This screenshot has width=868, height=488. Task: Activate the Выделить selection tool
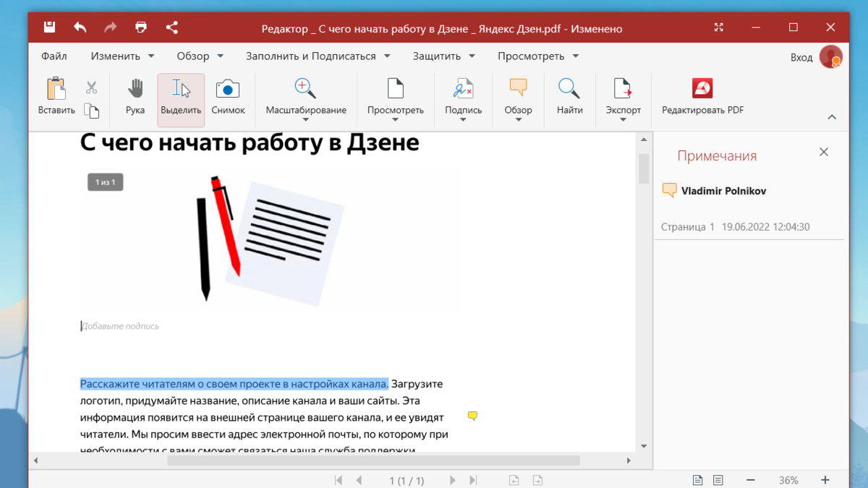point(181,100)
